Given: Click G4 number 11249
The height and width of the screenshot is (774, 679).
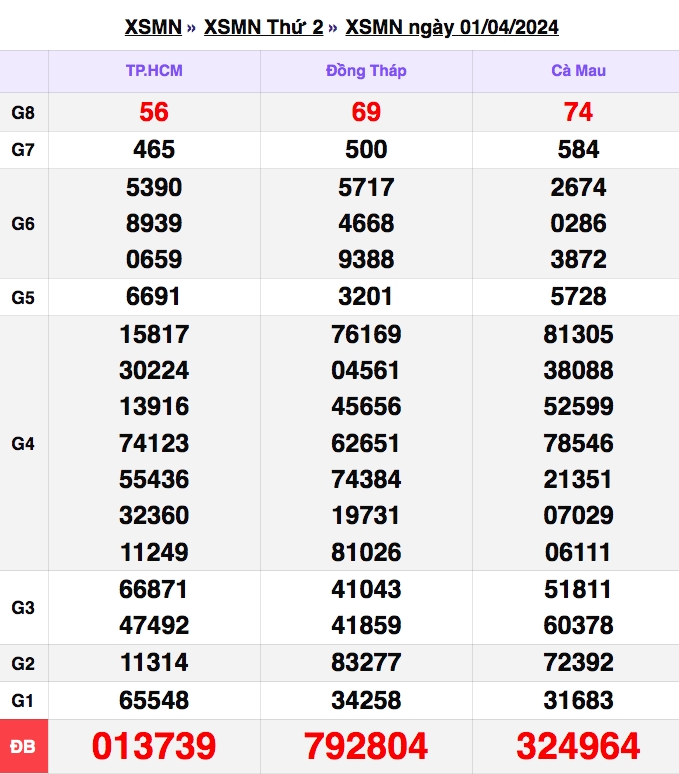Looking at the screenshot, I should pos(154,552).
